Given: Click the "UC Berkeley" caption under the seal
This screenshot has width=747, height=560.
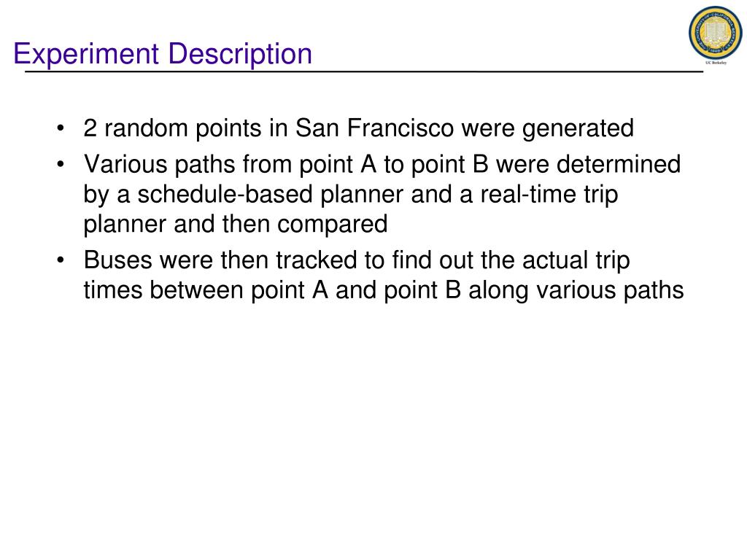Looking at the screenshot, I should (716, 63).
